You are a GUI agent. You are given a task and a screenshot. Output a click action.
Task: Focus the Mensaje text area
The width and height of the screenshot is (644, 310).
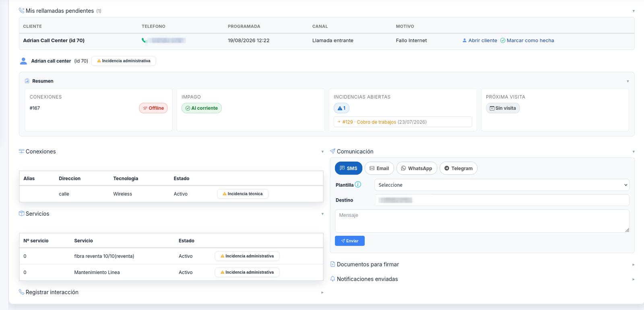point(482,221)
